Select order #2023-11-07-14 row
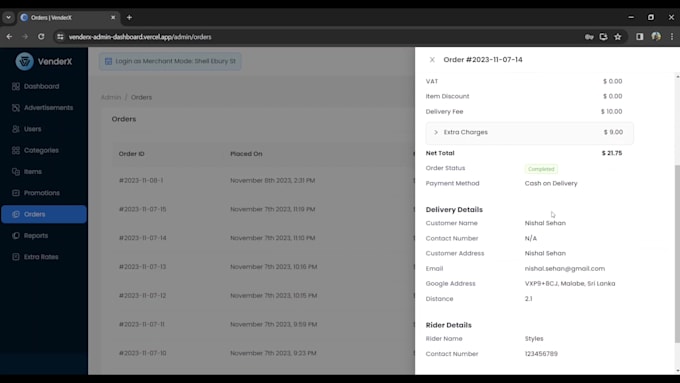The width and height of the screenshot is (680, 383). (143, 238)
